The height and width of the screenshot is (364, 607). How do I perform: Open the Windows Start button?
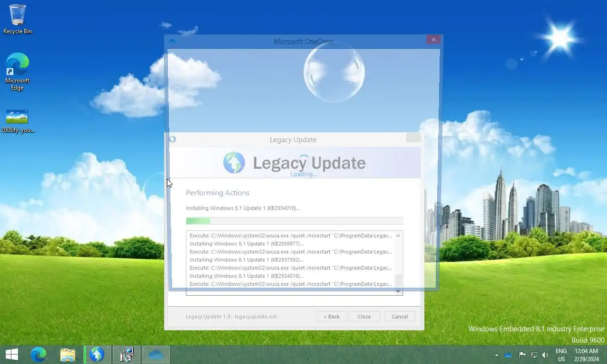click(12, 354)
